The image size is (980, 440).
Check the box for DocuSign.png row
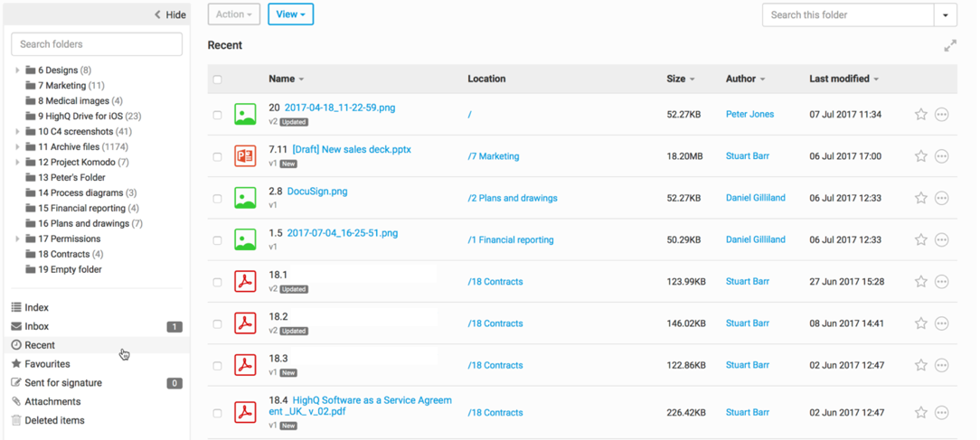217,199
